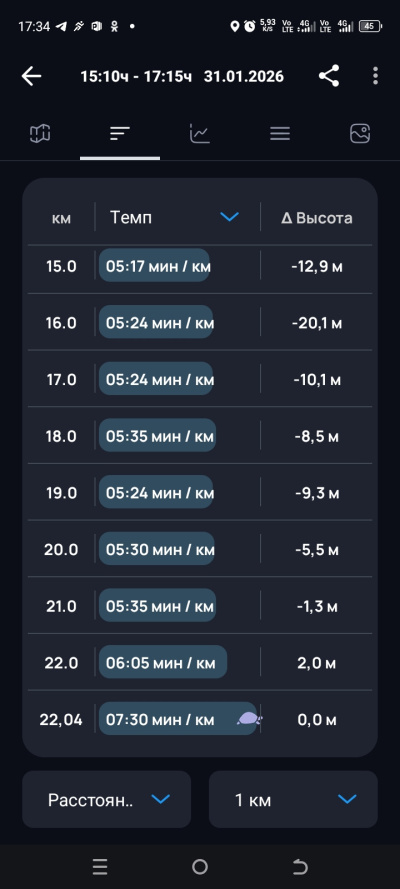The height and width of the screenshot is (889, 400).
Task: Expand the Темп column dropdown
Action: point(229,217)
